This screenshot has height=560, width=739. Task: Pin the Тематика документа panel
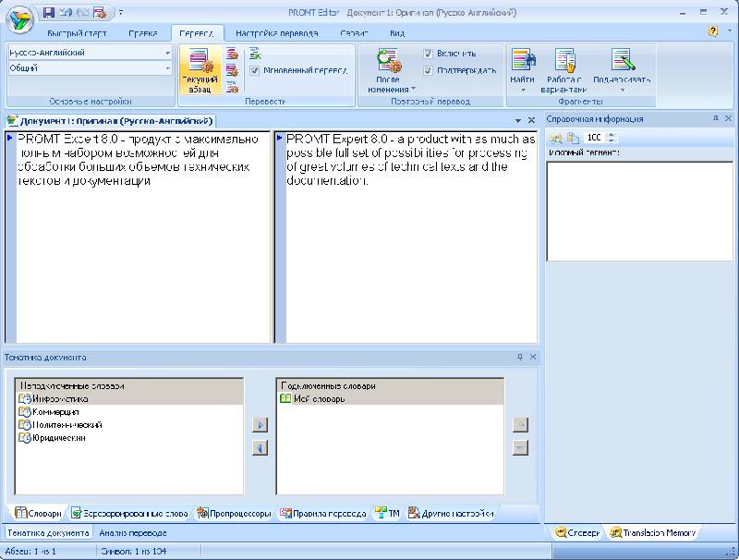[520, 357]
